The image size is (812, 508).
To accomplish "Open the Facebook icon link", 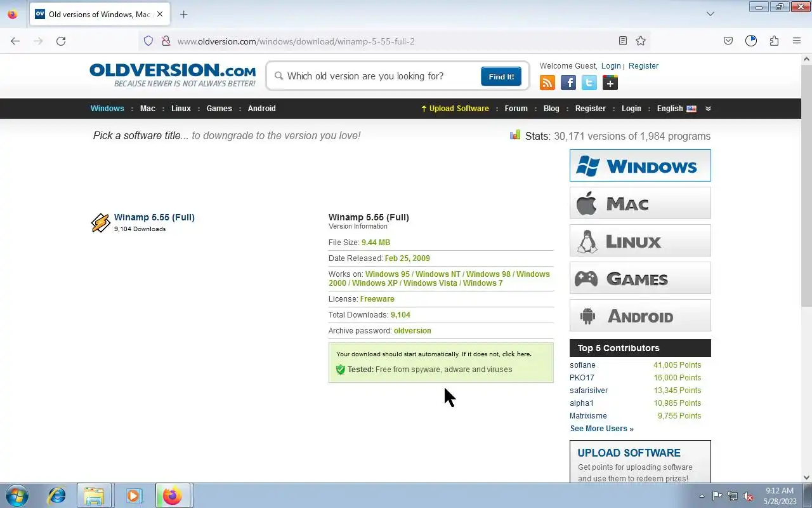I will tap(568, 83).
